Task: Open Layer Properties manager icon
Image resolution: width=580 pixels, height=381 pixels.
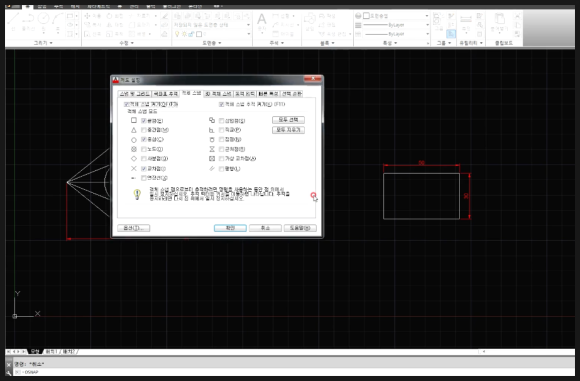Action: pyautogui.click(x=178, y=16)
